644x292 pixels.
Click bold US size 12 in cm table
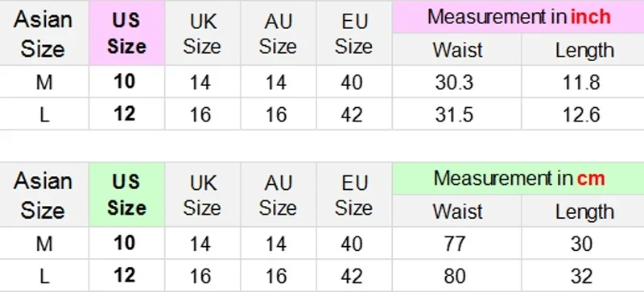(x=125, y=276)
